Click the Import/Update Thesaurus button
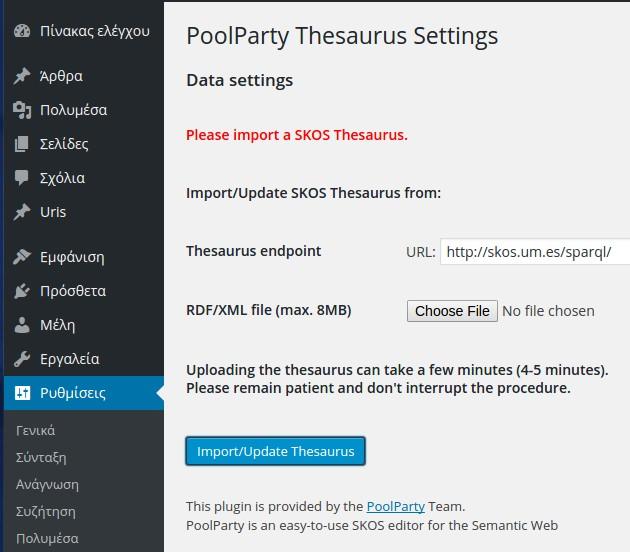 pyautogui.click(x=276, y=451)
